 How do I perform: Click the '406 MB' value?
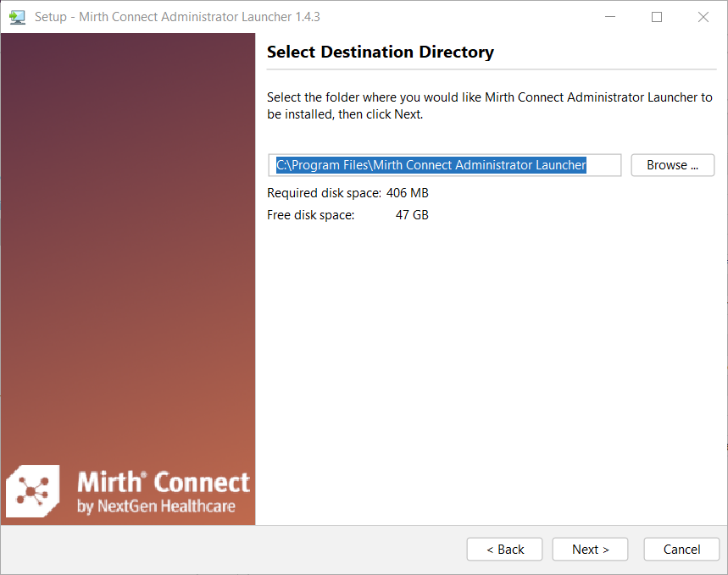407,193
